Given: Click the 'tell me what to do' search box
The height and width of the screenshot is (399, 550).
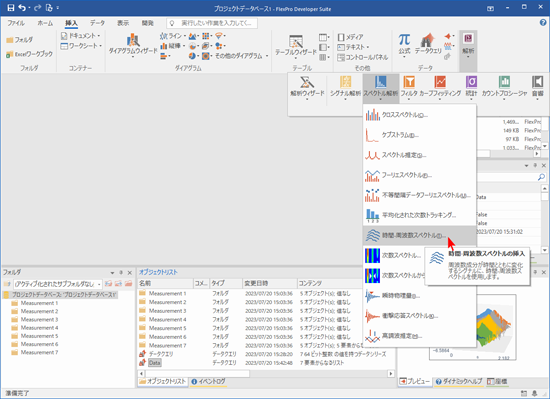Looking at the screenshot, I should pyautogui.click(x=212, y=23).
